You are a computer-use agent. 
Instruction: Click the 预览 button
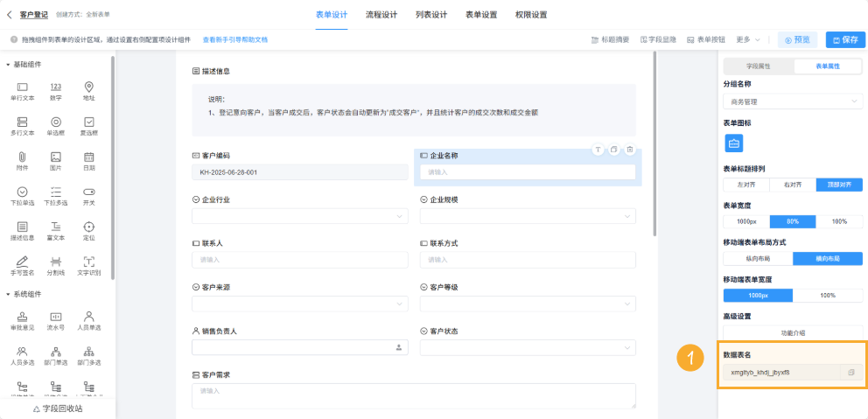point(797,40)
